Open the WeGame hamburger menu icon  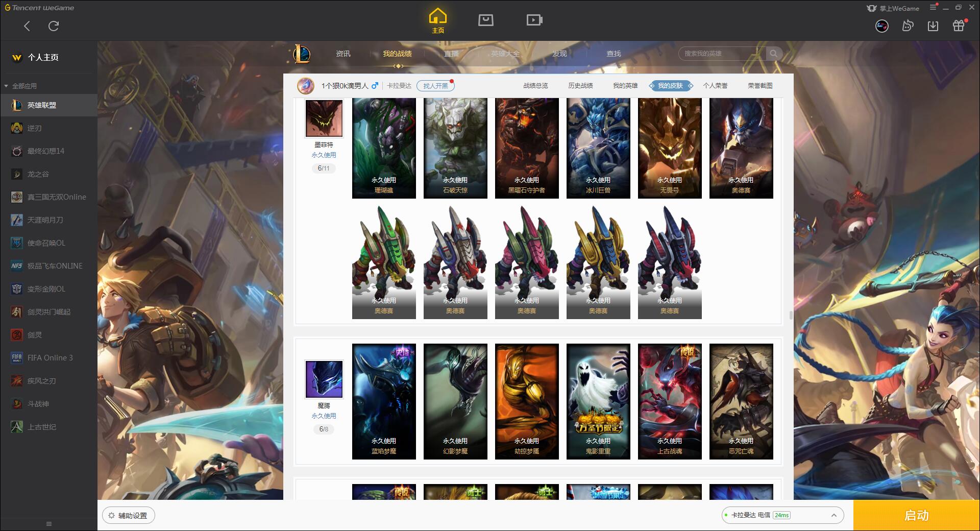pos(933,7)
